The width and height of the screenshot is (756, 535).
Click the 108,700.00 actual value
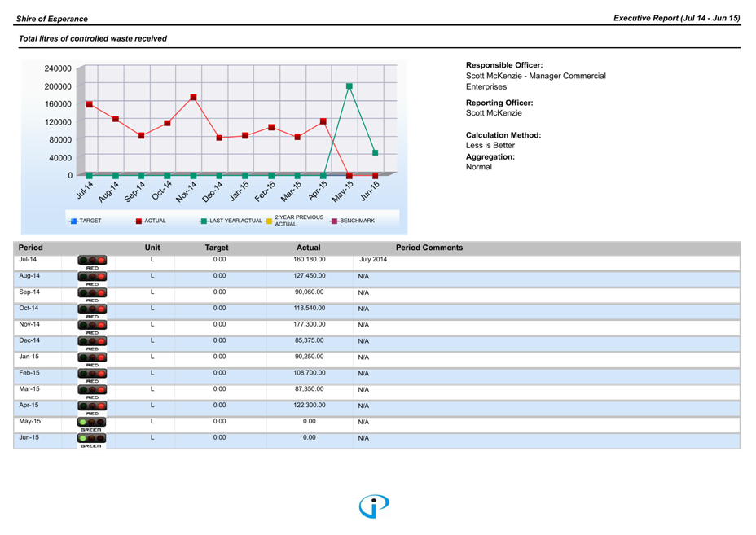[x=309, y=373]
